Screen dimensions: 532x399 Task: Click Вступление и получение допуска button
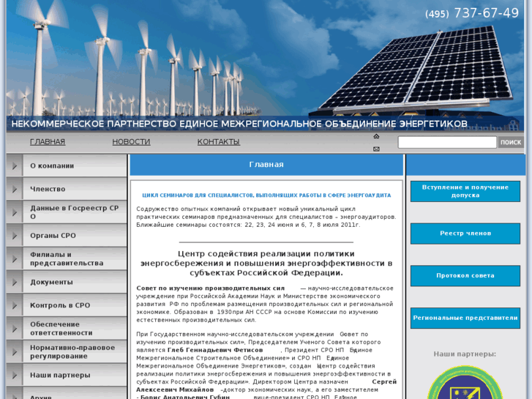click(465, 191)
